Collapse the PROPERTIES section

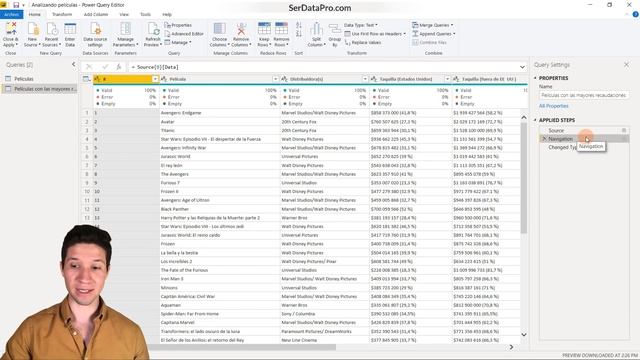[x=535, y=78]
